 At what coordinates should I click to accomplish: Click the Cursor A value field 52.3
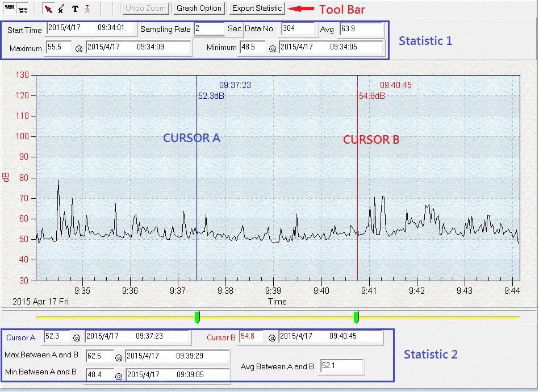[x=57, y=336]
